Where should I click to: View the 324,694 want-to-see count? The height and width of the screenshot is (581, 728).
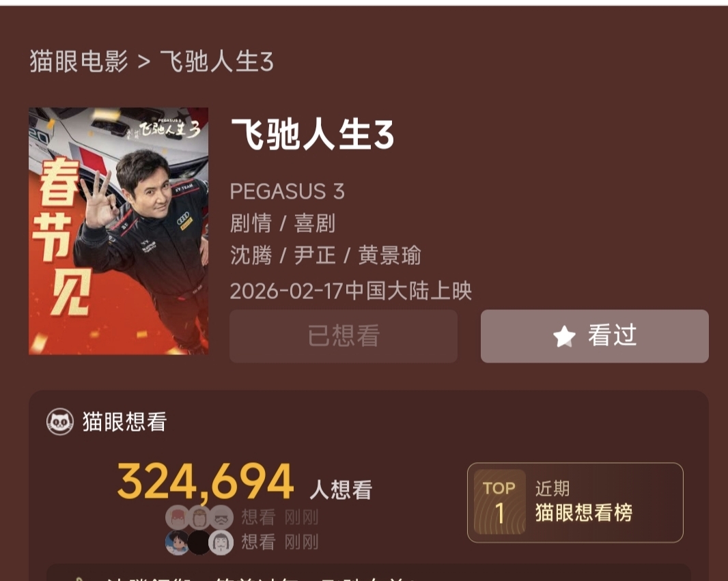205,482
